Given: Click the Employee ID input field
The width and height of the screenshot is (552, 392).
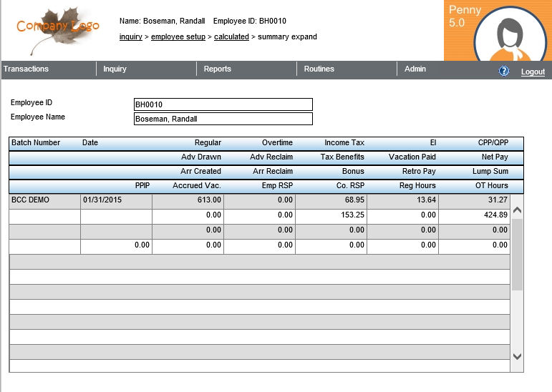Looking at the screenshot, I should point(223,104).
